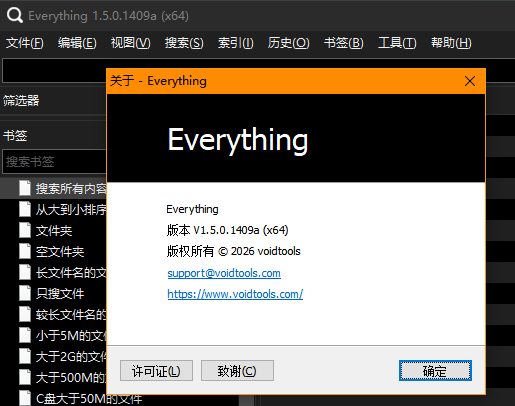This screenshot has height=406, width=515.
Task: Click file icon beside 文件夹 bookmark
Action: click(x=25, y=230)
